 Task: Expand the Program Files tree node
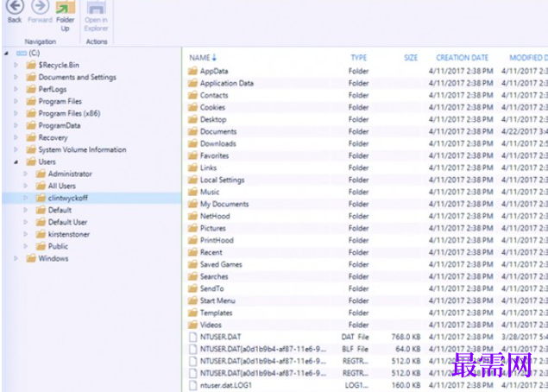tap(16, 101)
